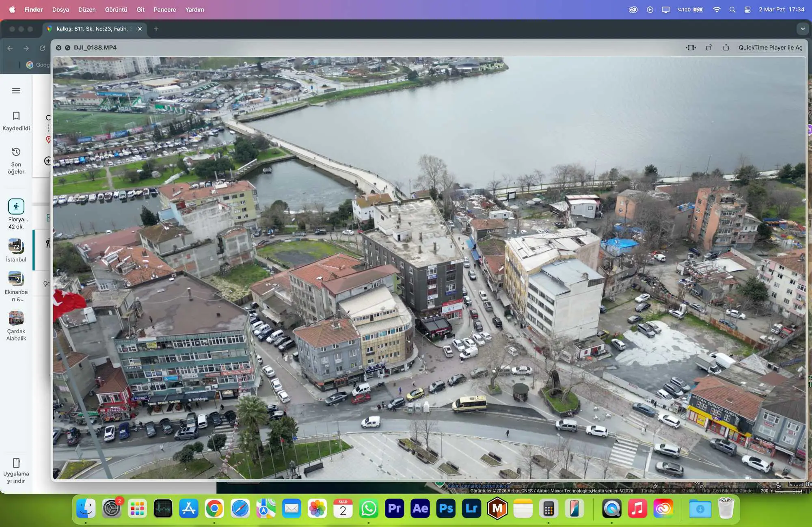Open the Google Maps hamburger menu
The image size is (812, 527).
[x=16, y=91]
